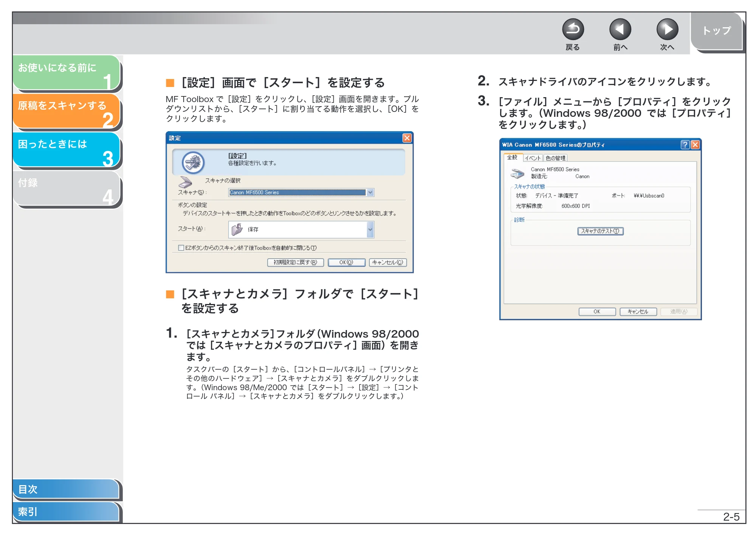
Task: Switch to the 色の管理 tab
Action: click(555, 158)
